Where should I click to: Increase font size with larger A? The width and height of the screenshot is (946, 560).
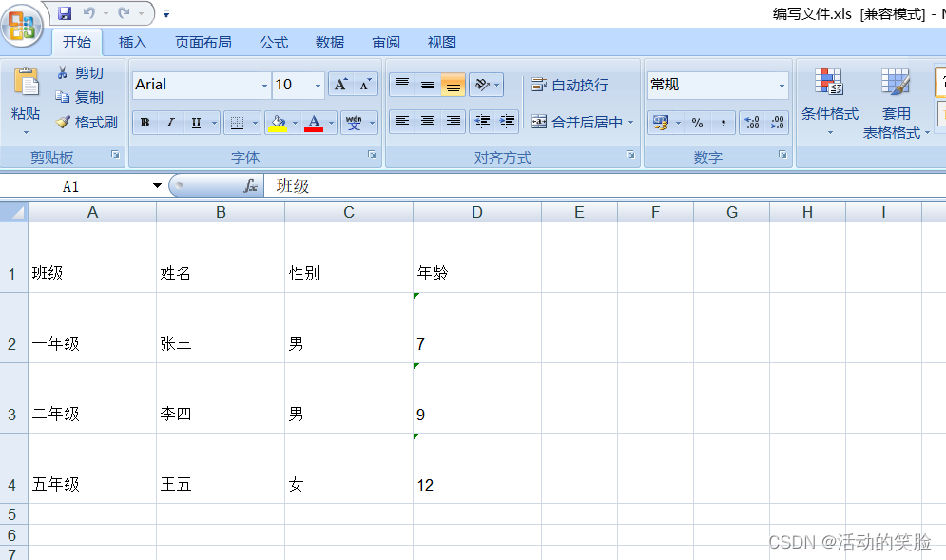pos(341,85)
